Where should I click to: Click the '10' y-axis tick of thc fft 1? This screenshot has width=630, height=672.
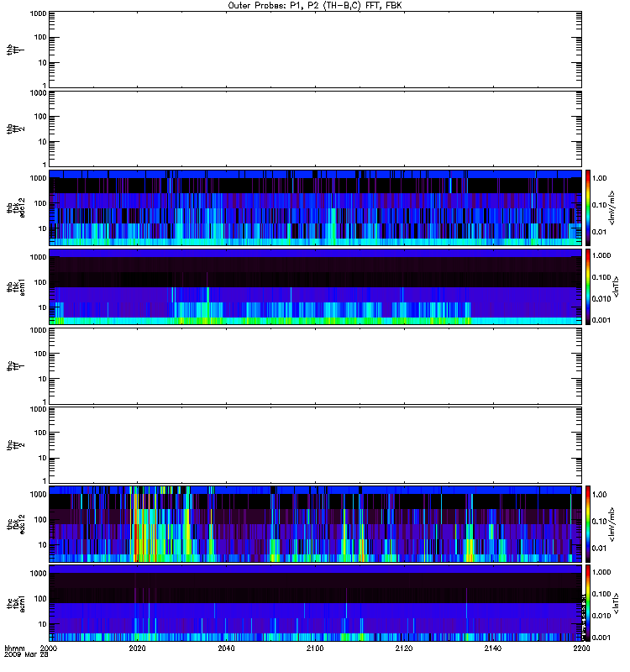coord(43,379)
